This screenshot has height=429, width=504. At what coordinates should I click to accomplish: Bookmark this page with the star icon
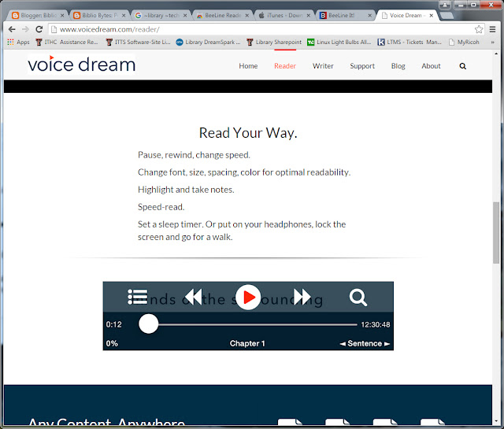[x=479, y=29]
